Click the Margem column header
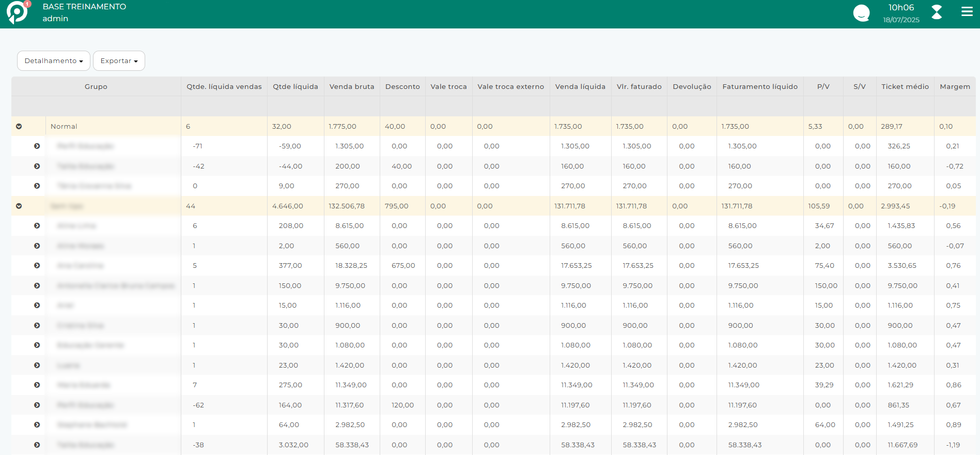Viewport: 980px width, 455px height. pos(955,87)
